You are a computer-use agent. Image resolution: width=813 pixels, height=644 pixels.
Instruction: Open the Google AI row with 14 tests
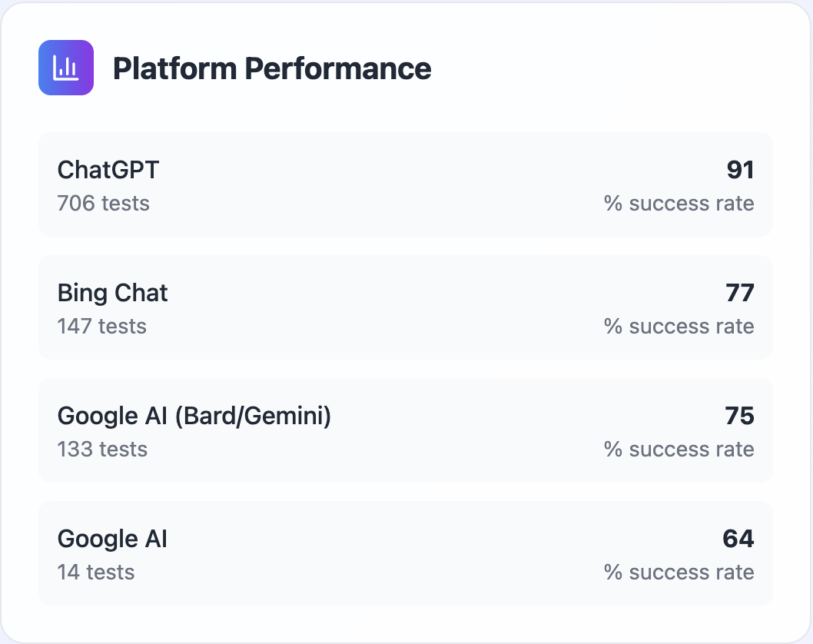coord(406,553)
